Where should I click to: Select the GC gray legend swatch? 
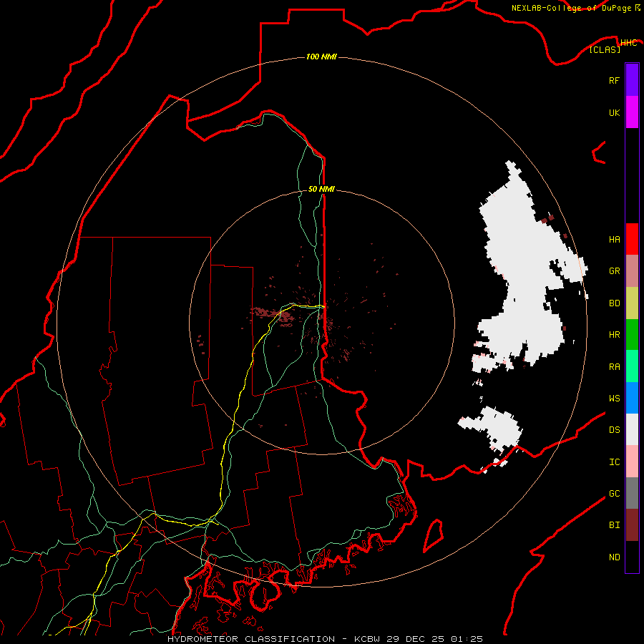click(x=632, y=493)
